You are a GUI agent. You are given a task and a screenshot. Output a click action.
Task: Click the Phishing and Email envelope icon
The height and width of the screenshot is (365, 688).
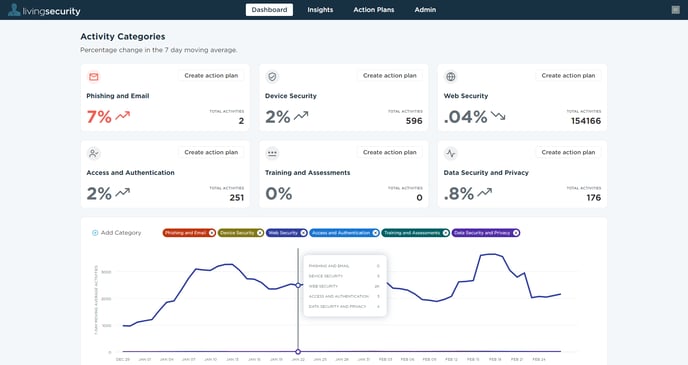[93, 77]
